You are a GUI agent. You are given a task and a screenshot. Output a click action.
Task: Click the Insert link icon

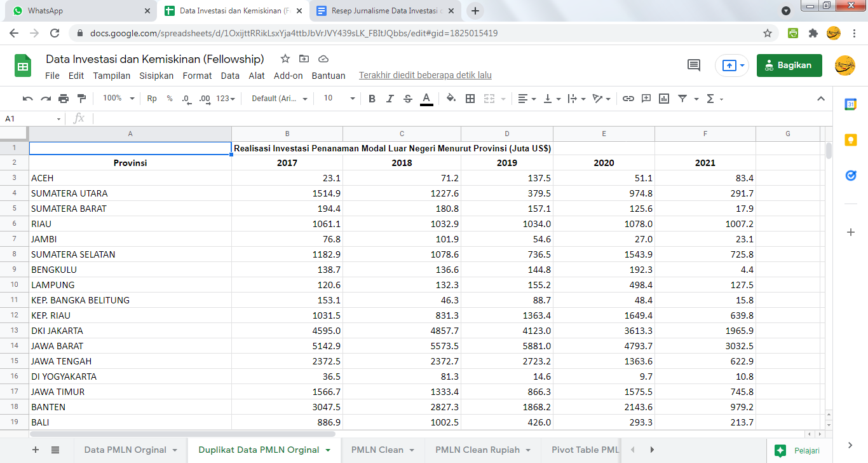628,99
